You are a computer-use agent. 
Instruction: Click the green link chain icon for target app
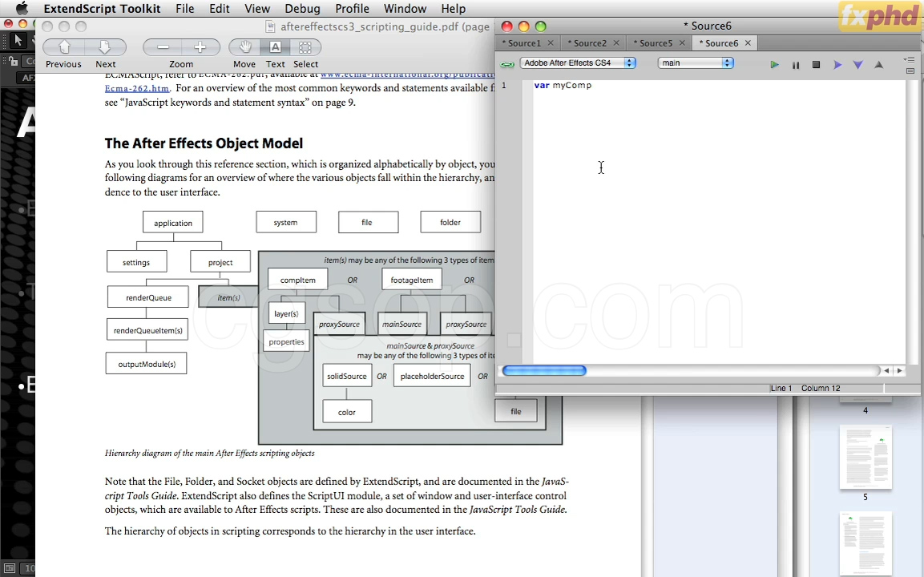(x=506, y=63)
